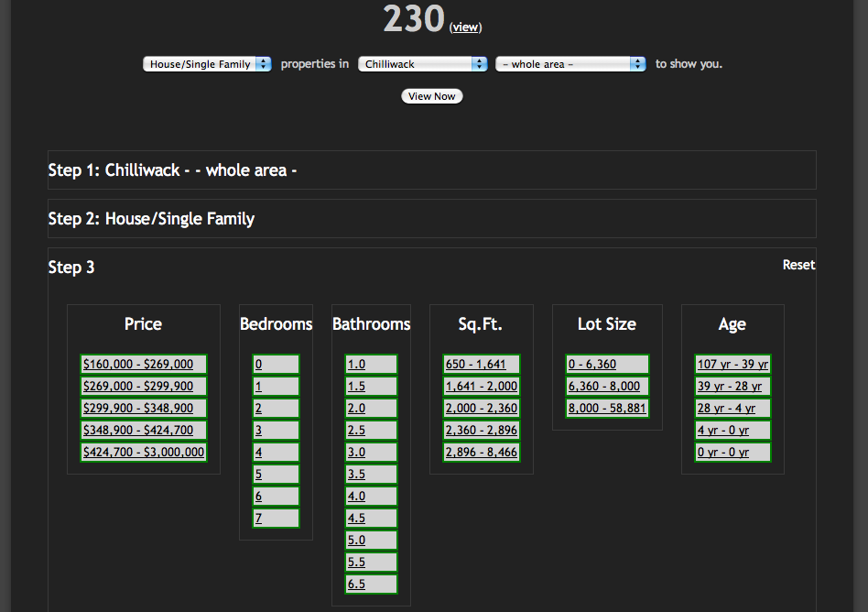868x612 pixels.
Task: Select price range $160,000 - $269,000
Action: [144, 365]
